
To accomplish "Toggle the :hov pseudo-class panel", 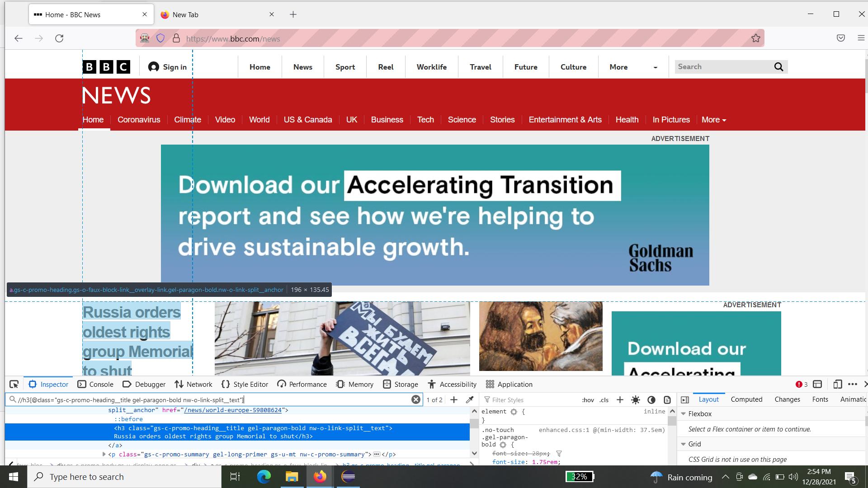I will click(x=588, y=400).
